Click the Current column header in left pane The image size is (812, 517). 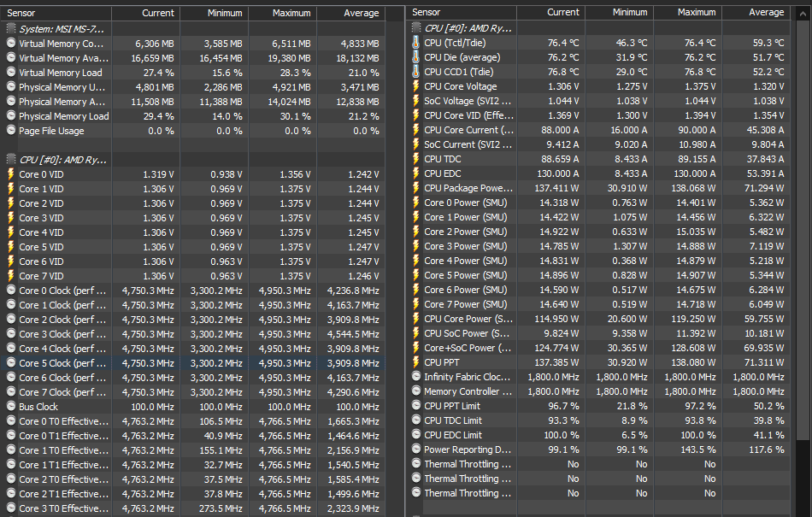coord(157,14)
